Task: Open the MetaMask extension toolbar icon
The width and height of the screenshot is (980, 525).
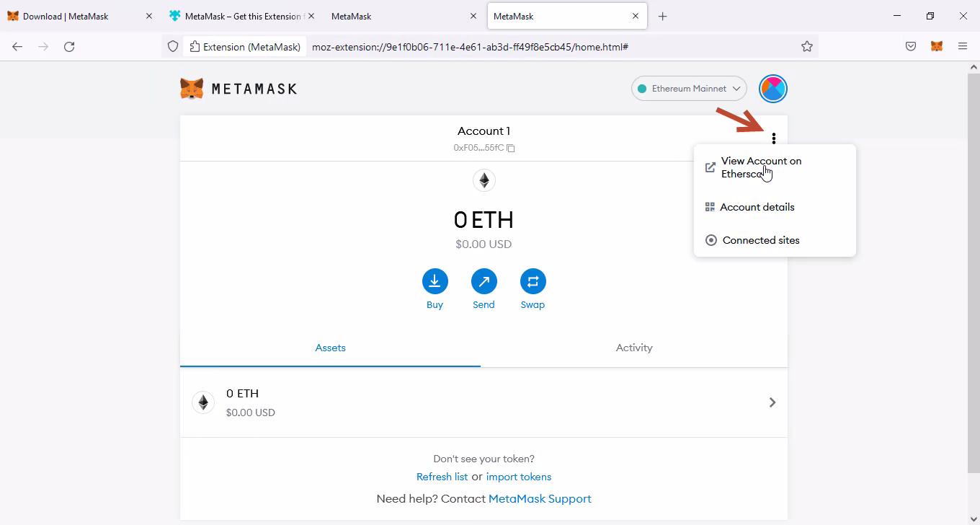Action: click(x=936, y=46)
